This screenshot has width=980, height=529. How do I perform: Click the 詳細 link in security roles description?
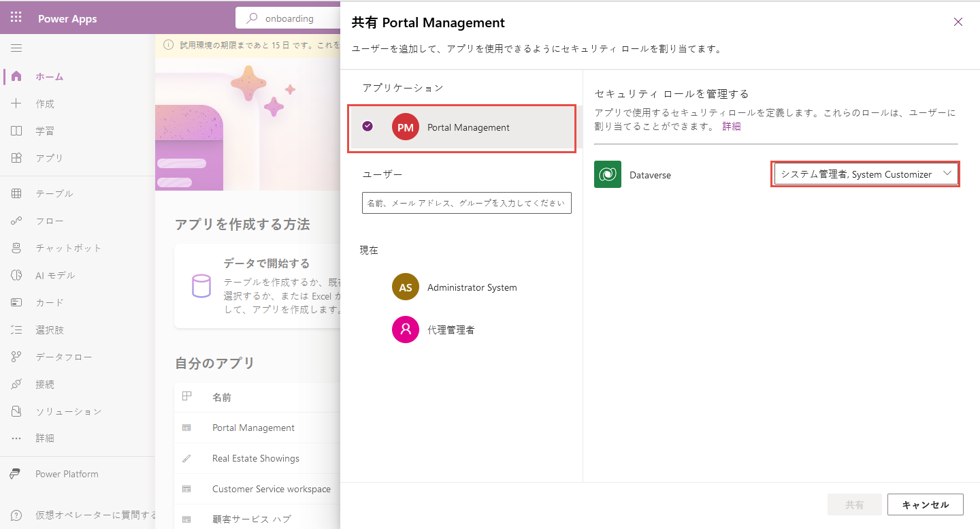(x=732, y=126)
